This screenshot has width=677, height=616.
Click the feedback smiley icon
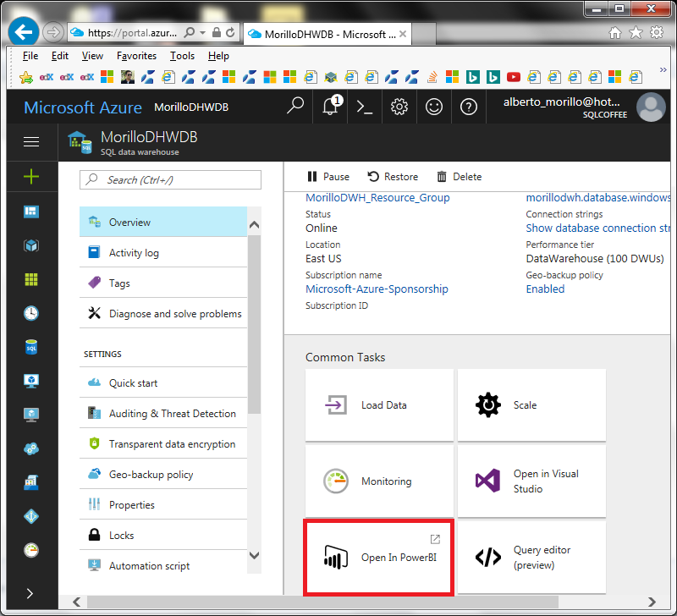tap(434, 107)
